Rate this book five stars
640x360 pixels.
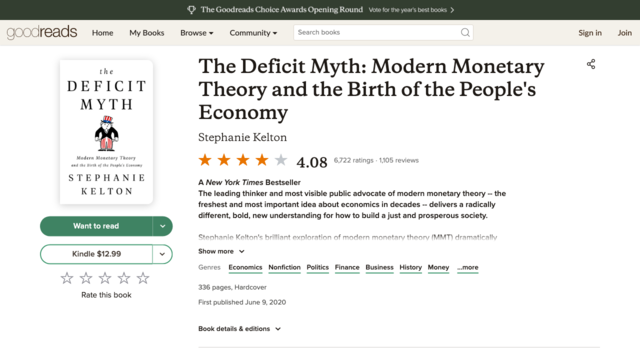143,278
